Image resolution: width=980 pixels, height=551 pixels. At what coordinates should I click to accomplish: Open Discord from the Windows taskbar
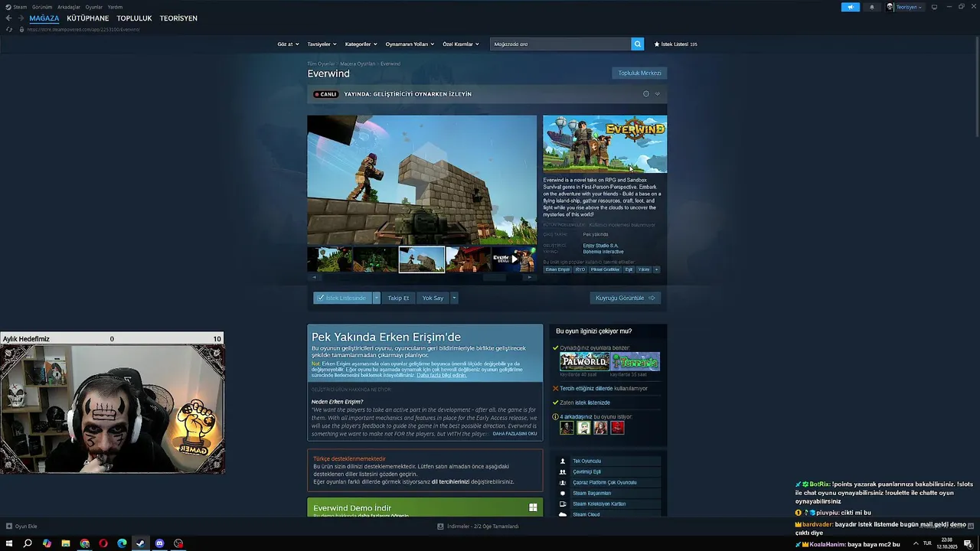tap(159, 543)
